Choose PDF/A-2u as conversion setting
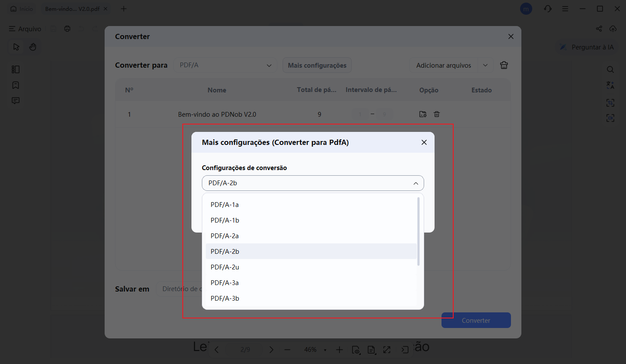 pyautogui.click(x=224, y=267)
